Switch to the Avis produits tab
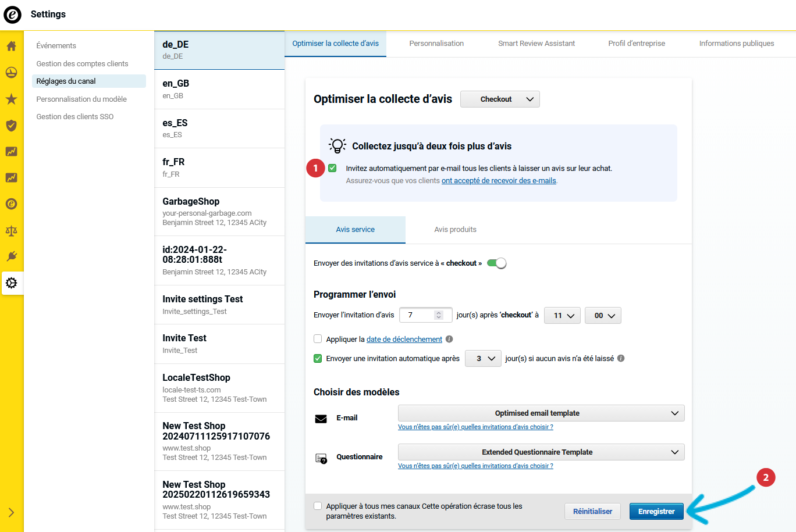796x532 pixels. click(x=455, y=230)
